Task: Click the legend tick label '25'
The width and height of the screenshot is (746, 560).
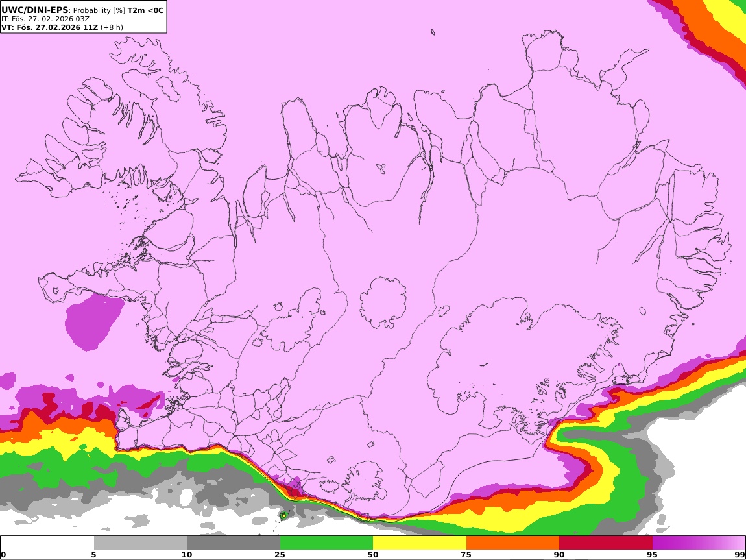Action: pyautogui.click(x=280, y=555)
